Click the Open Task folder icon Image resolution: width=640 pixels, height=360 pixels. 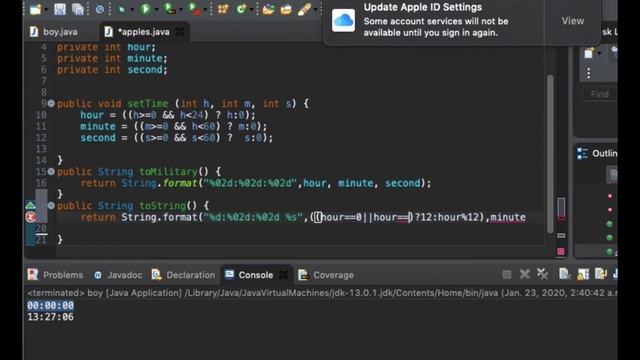point(286,9)
